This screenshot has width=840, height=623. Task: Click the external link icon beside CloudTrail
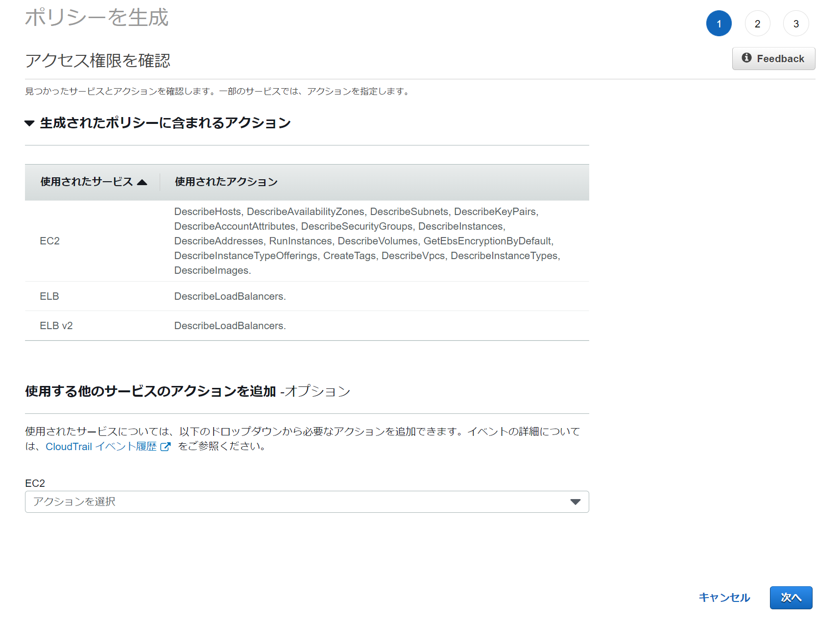pos(166,447)
